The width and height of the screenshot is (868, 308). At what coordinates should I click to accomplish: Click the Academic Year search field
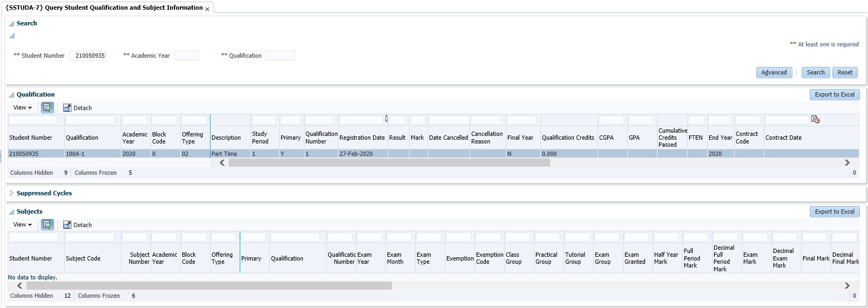186,56
